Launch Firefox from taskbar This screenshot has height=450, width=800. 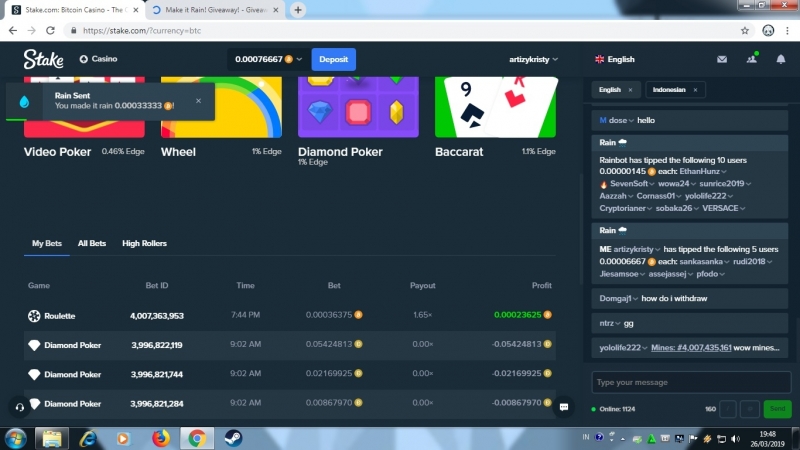tap(161, 438)
